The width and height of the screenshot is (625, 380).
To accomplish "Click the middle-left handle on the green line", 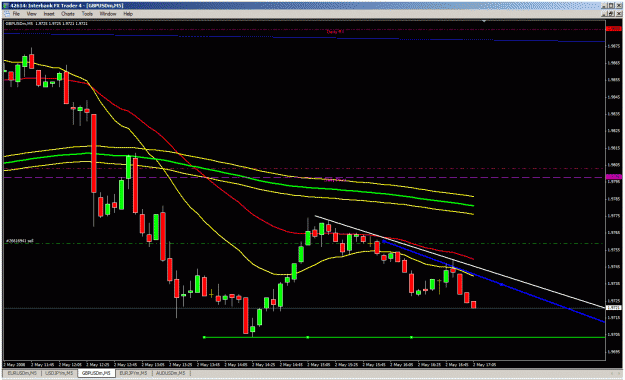I will (x=307, y=337).
